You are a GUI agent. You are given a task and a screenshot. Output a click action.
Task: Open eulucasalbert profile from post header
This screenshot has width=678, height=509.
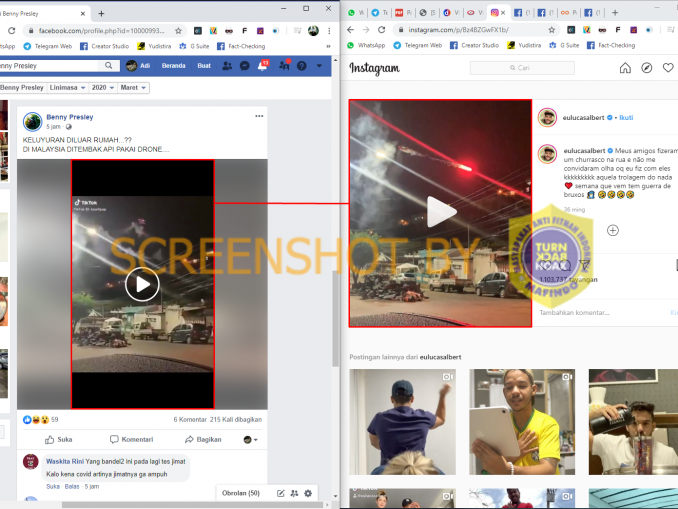[583, 118]
